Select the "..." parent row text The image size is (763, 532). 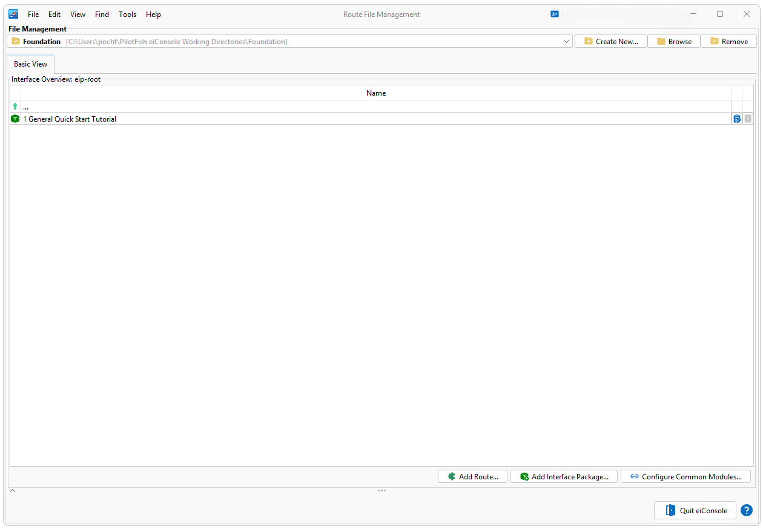tap(26, 107)
